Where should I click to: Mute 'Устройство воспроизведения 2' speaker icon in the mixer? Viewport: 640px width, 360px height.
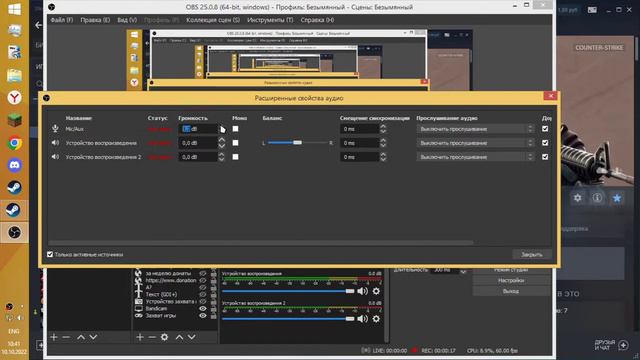pyautogui.click(x=362, y=319)
